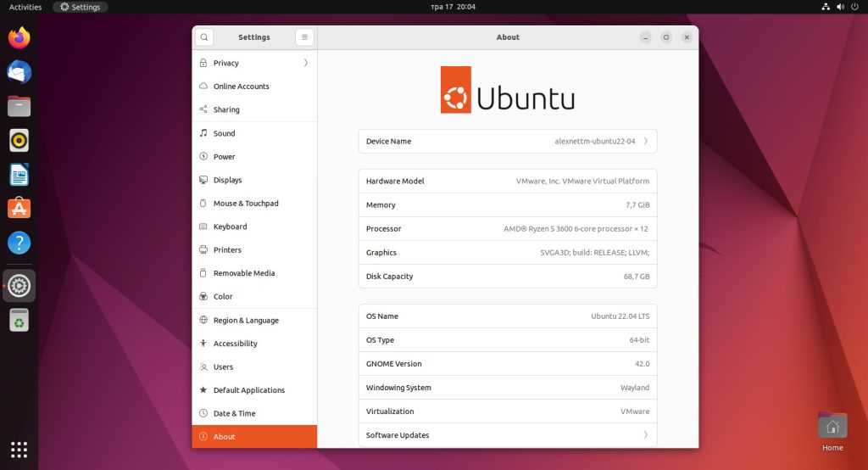Select Region & Language panel
Screen dimensions: 868x470
[254, 321]
